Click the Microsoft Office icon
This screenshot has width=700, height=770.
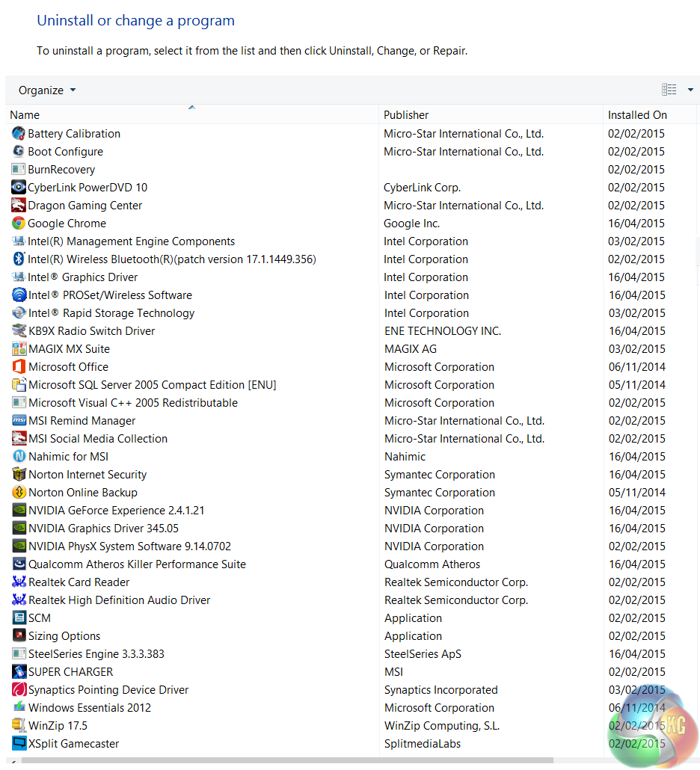[x=19, y=366]
